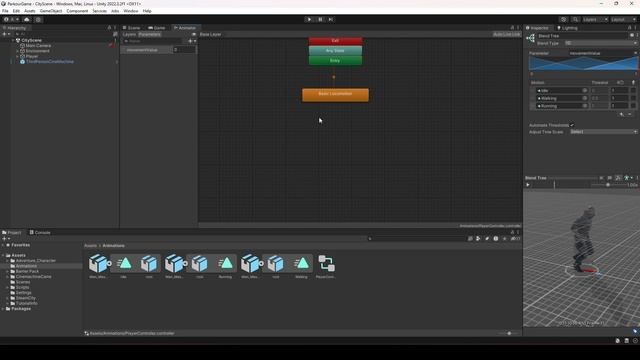640x360 pixels.
Task: Toggle mirror checkbox for Walking motion
Action: [x=633, y=98]
